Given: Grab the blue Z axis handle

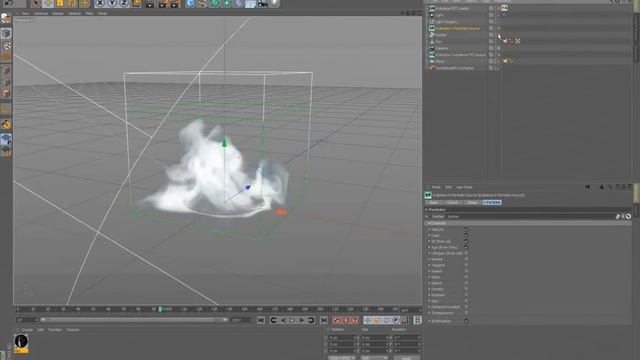Looking at the screenshot, I should pos(247,187).
